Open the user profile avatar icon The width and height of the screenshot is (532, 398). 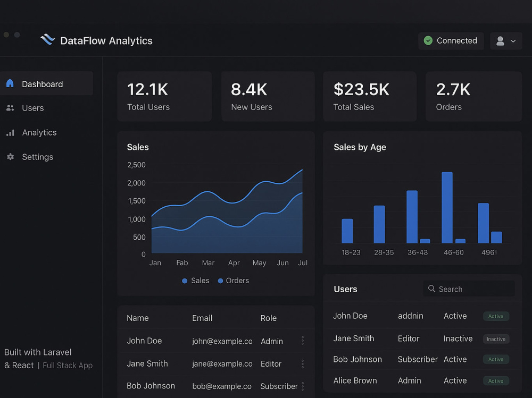500,41
